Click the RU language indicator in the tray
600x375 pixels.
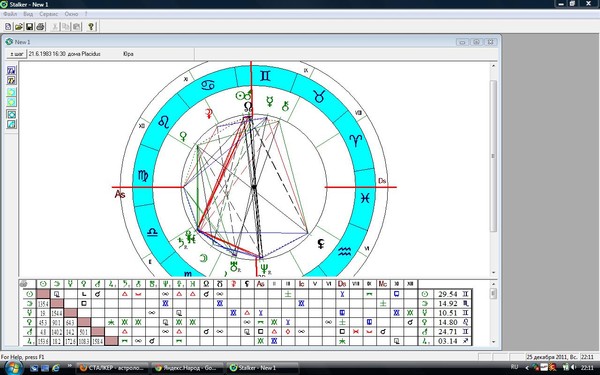pyautogui.click(x=515, y=367)
